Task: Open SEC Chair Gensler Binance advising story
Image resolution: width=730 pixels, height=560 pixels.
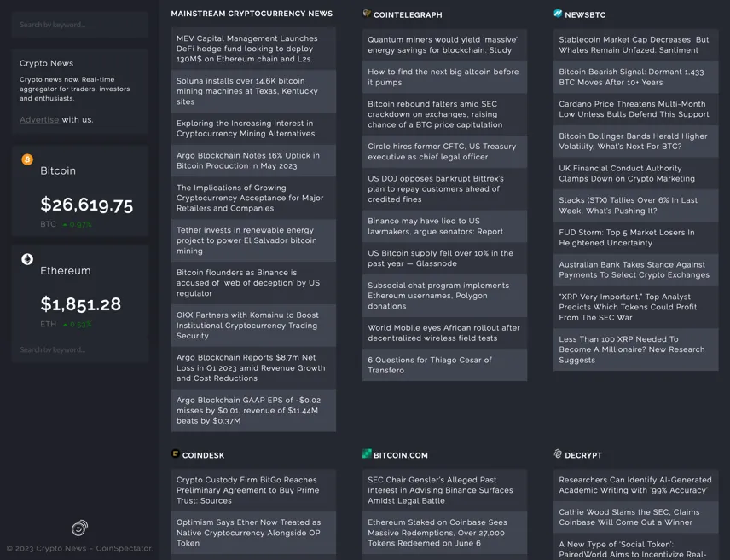Action: (x=444, y=490)
